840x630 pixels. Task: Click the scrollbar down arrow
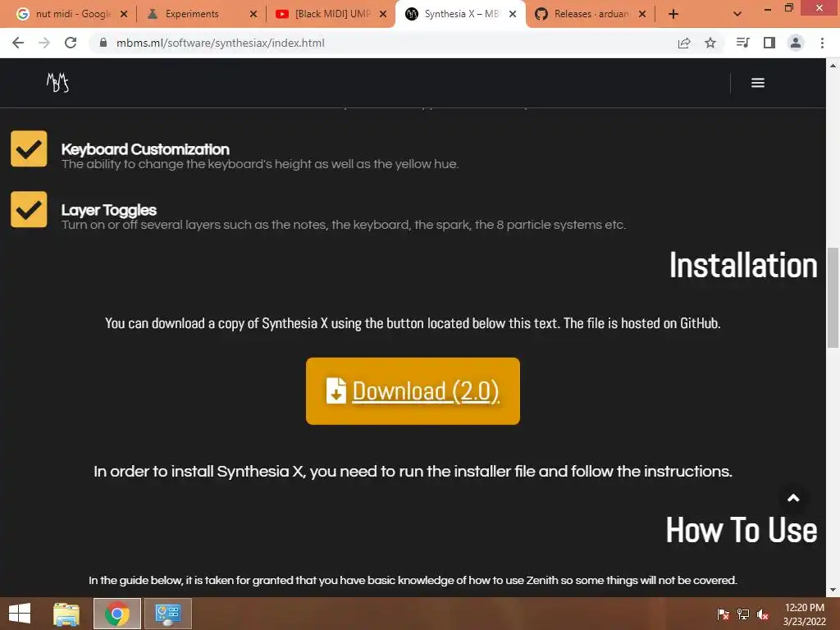coord(833,590)
